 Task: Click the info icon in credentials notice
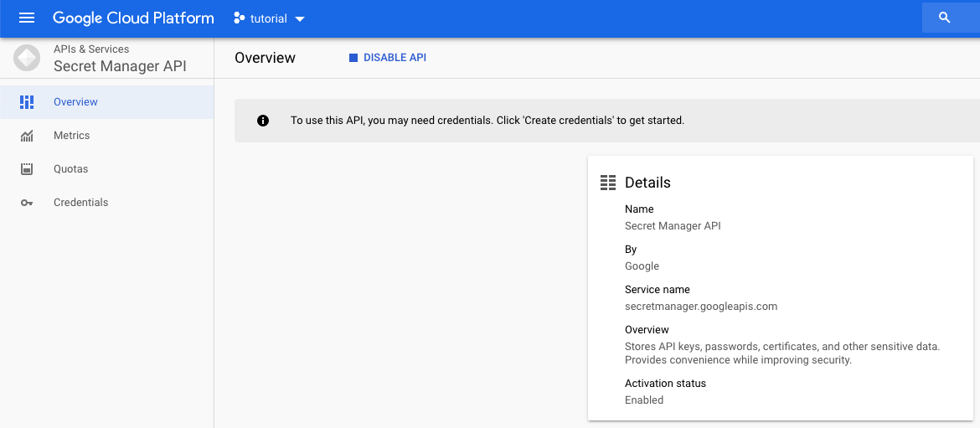click(263, 120)
